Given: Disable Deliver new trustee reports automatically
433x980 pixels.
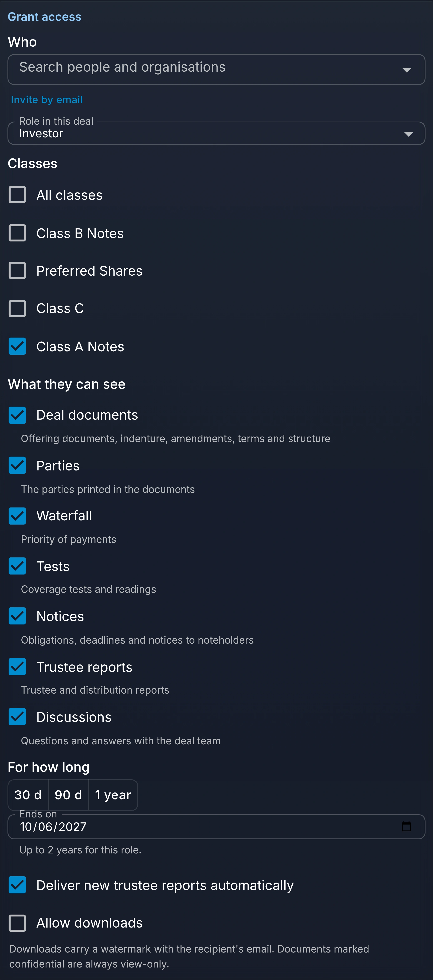Looking at the screenshot, I should tap(17, 885).
